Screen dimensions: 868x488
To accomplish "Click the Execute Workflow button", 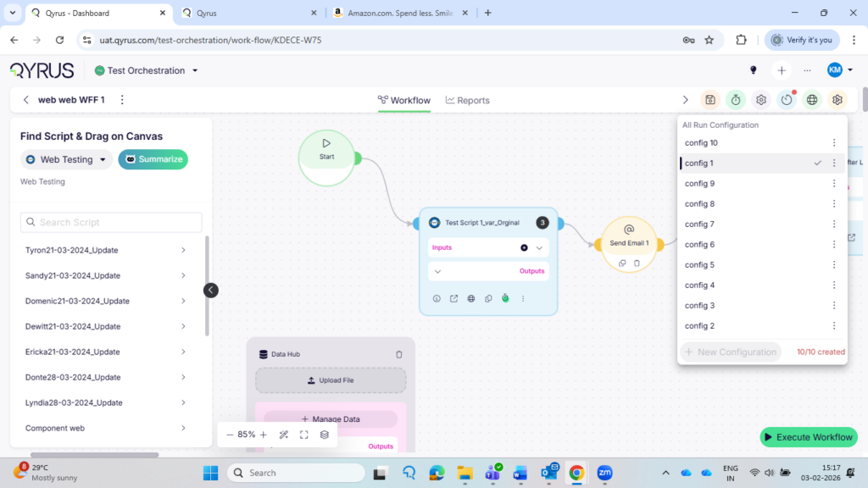I will coord(808,437).
